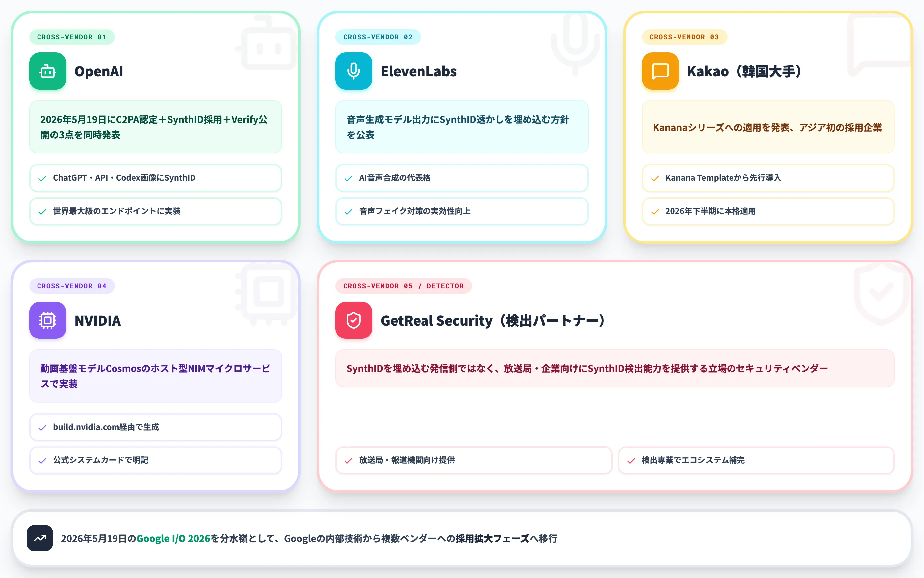Click the checkmark next to 検出専業でエコシステム補完
The width and height of the screenshot is (924, 578).
pyautogui.click(x=631, y=461)
